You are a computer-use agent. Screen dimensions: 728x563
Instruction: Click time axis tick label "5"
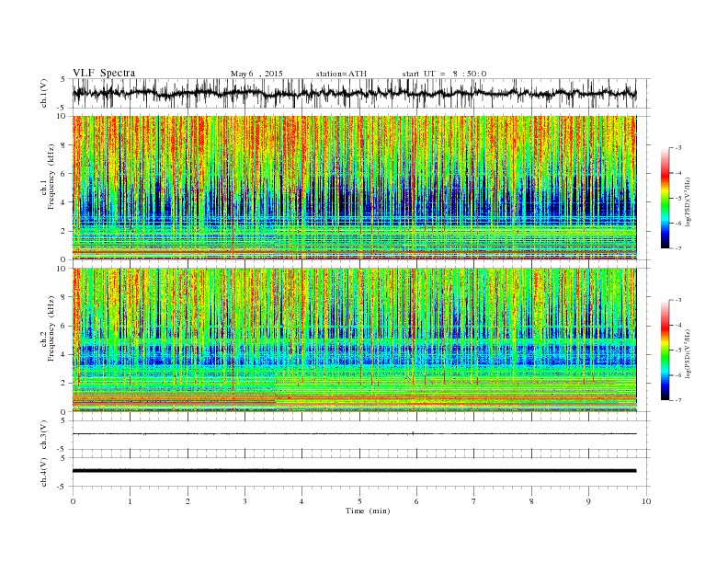click(359, 501)
